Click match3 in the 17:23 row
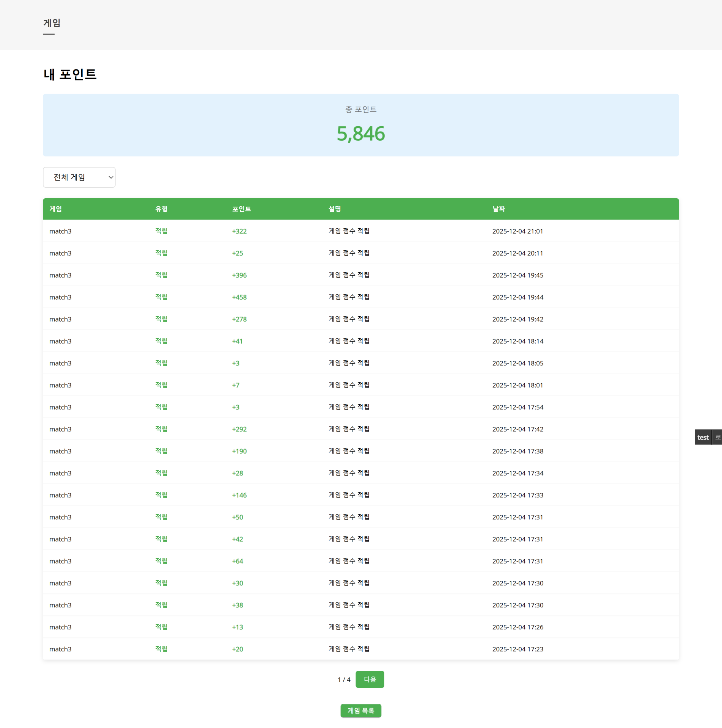Screen dimensions: 722x728 [x=60, y=649]
